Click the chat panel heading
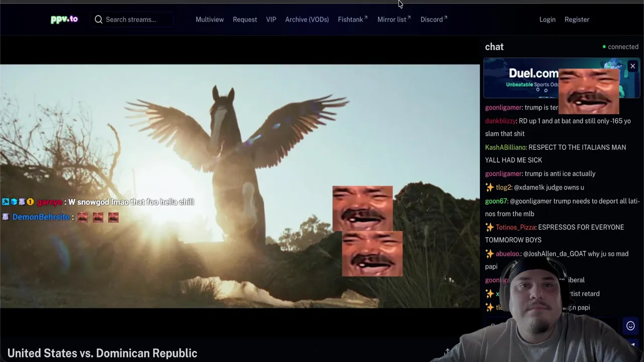The image size is (644, 362). pyautogui.click(x=494, y=47)
